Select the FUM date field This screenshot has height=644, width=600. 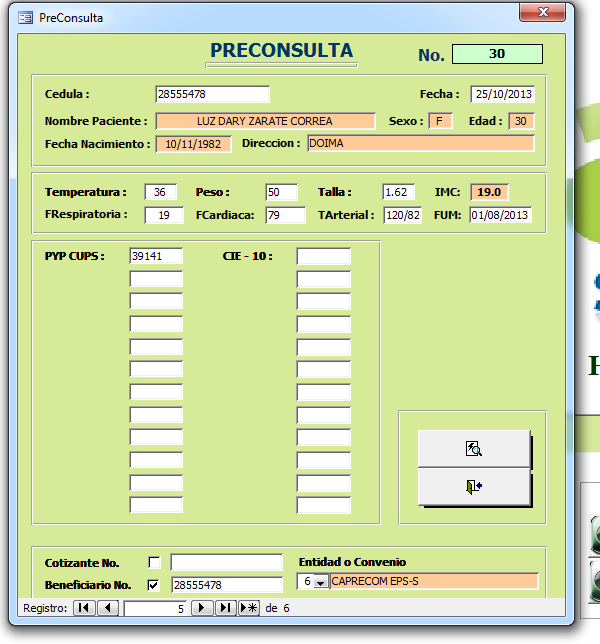(x=500, y=215)
